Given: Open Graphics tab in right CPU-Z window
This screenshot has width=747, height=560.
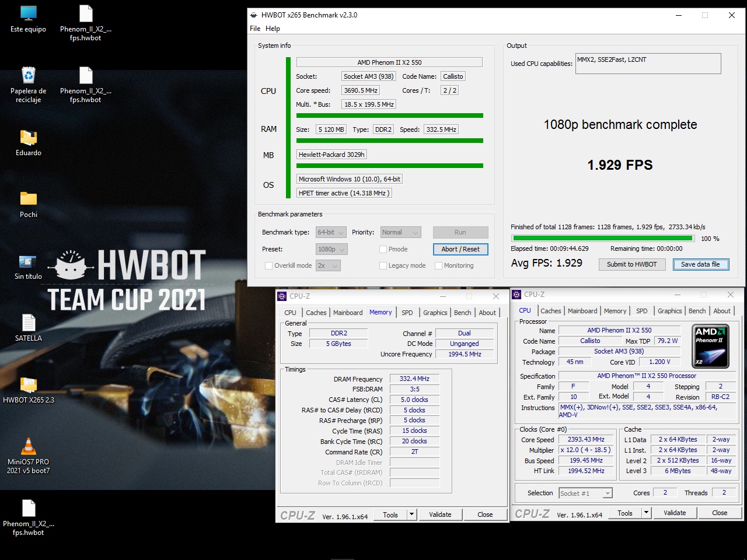Looking at the screenshot, I should pyautogui.click(x=669, y=311).
